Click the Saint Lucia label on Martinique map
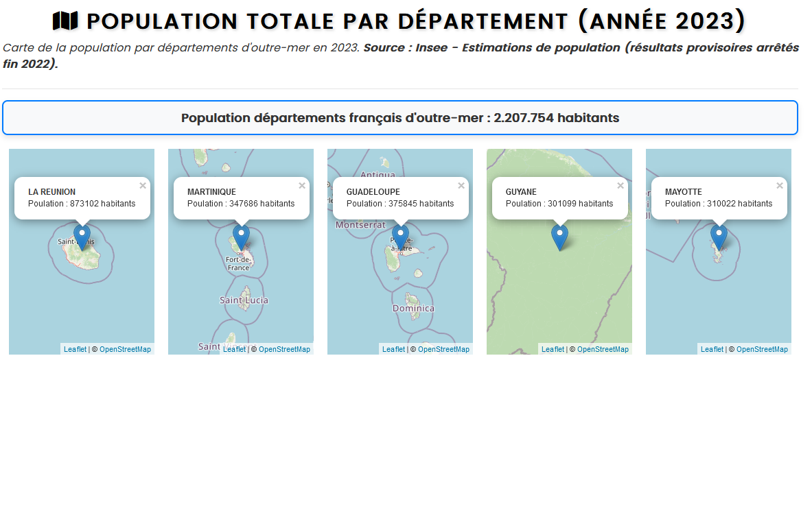This screenshot has width=812, height=524. click(x=244, y=300)
